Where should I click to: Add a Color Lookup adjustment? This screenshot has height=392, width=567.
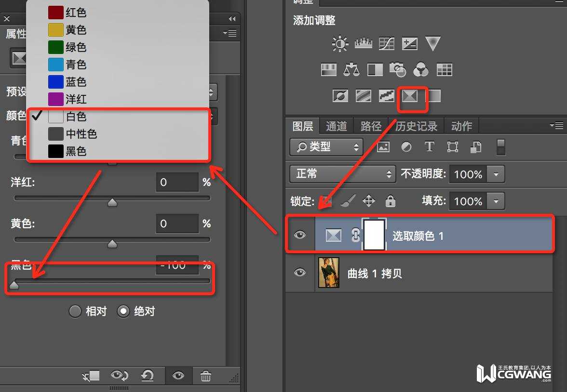[445, 70]
